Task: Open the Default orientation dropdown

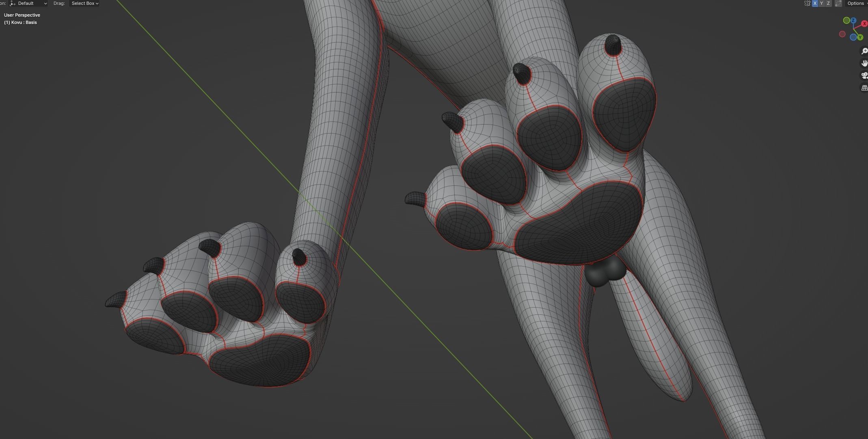Action: pyautogui.click(x=28, y=3)
